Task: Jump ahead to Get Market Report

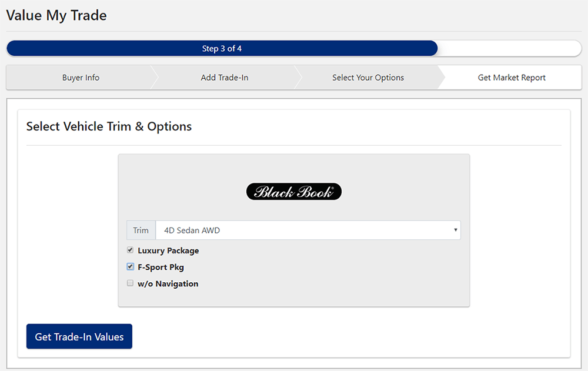Action: click(511, 77)
